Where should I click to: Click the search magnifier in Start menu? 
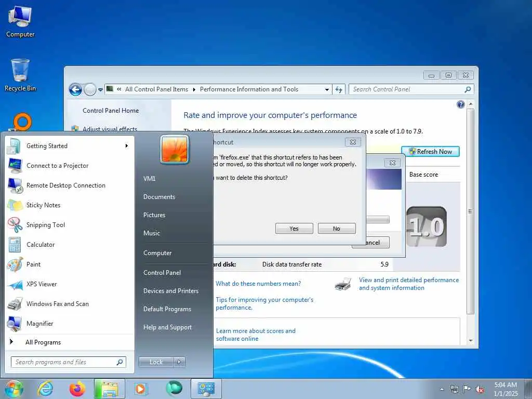(x=120, y=362)
